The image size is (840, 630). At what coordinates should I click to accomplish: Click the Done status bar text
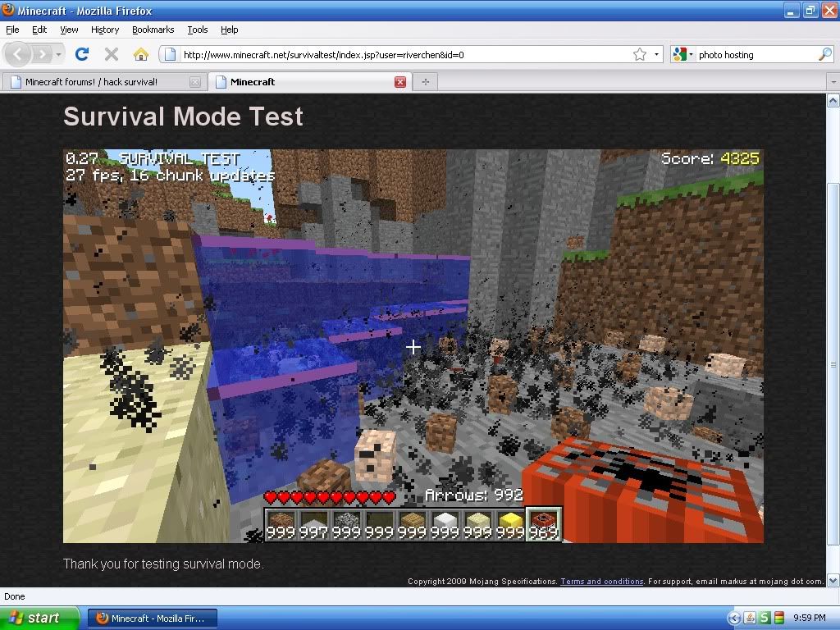15,596
